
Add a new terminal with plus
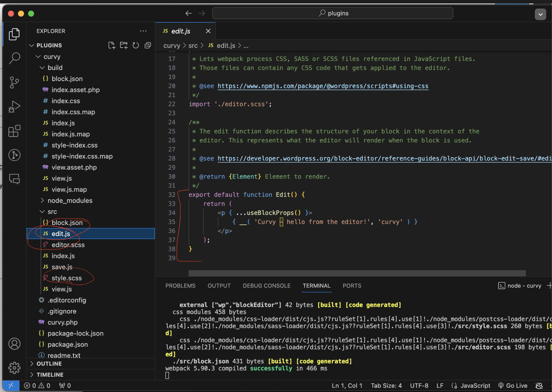pyautogui.click(x=549, y=286)
